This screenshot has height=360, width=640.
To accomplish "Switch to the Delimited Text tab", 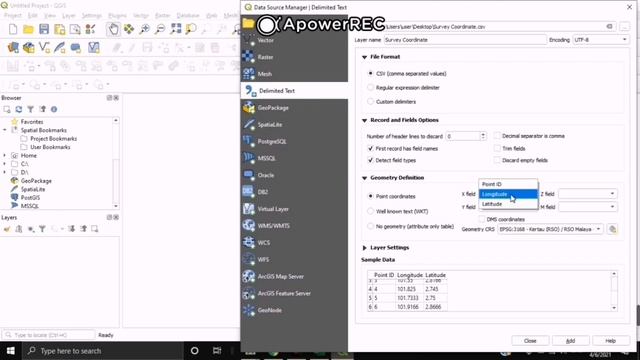I will pos(294,91).
